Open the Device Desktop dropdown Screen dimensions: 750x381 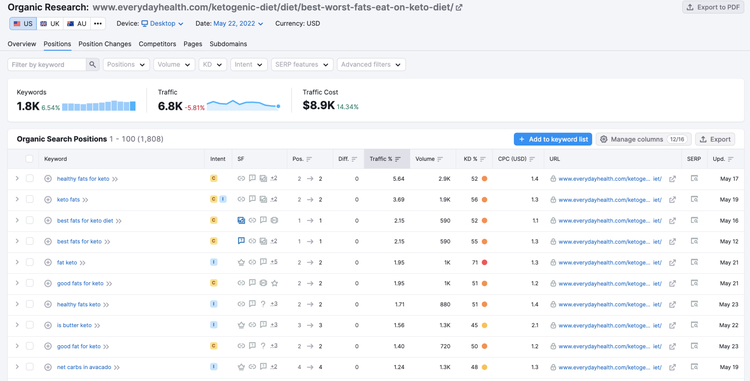(x=162, y=23)
